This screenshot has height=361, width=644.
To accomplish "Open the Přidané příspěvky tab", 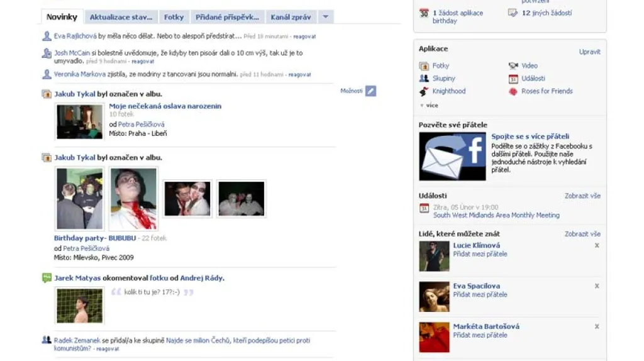I will (227, 17).
